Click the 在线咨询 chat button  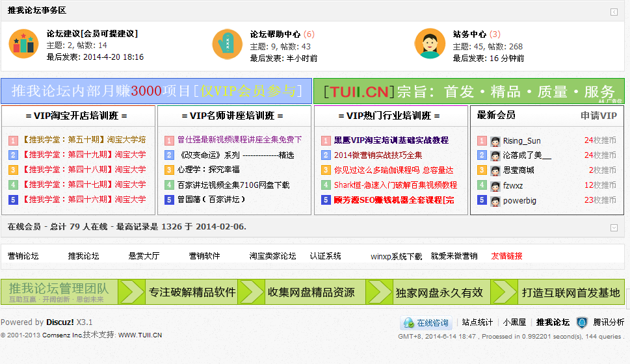pos(426,322)
